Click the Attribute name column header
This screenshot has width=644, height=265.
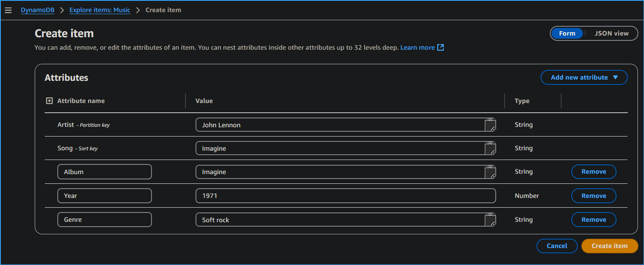81,101
